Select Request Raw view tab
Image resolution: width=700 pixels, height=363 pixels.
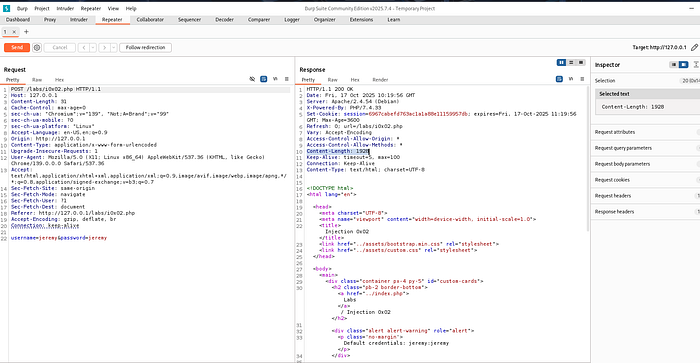pos(37,79)
